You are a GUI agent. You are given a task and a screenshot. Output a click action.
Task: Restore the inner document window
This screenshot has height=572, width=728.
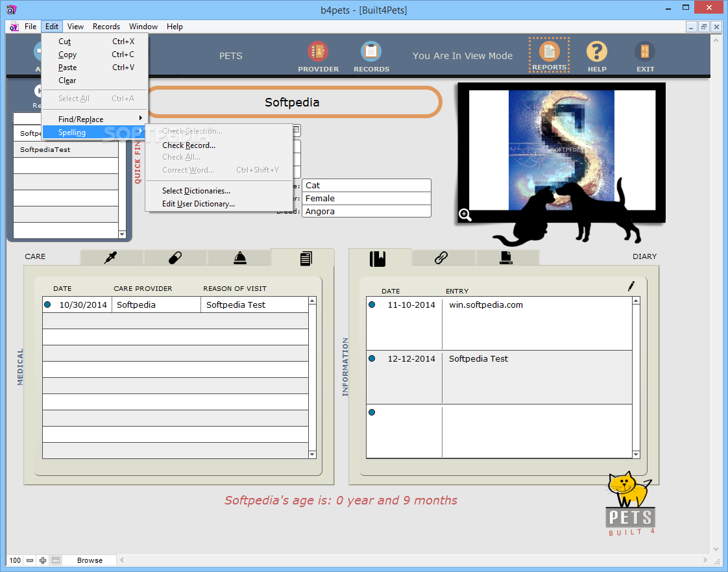tap(703, 27)
